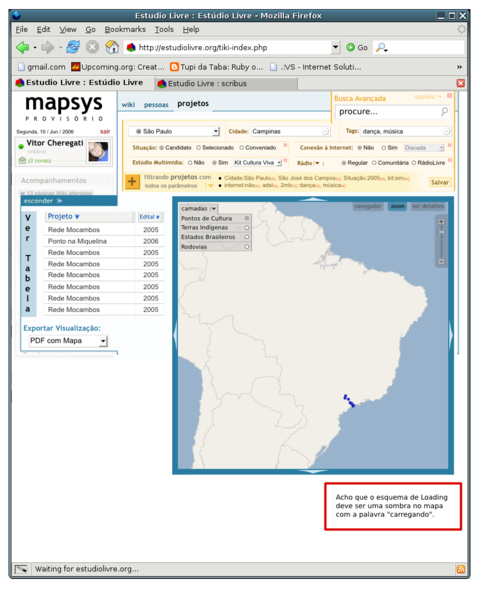Select Sim for Conexão à Internet
The width and height of the screenshot is (479, 600).
point(384,148)
